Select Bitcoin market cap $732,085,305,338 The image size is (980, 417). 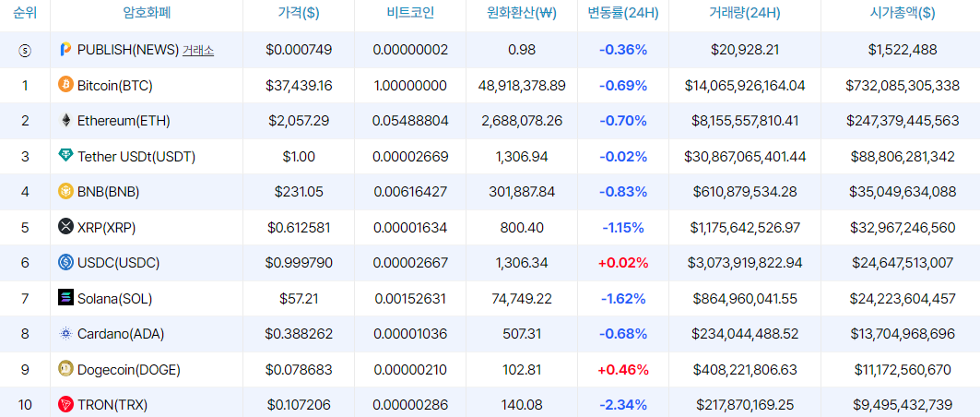(903, 85)
